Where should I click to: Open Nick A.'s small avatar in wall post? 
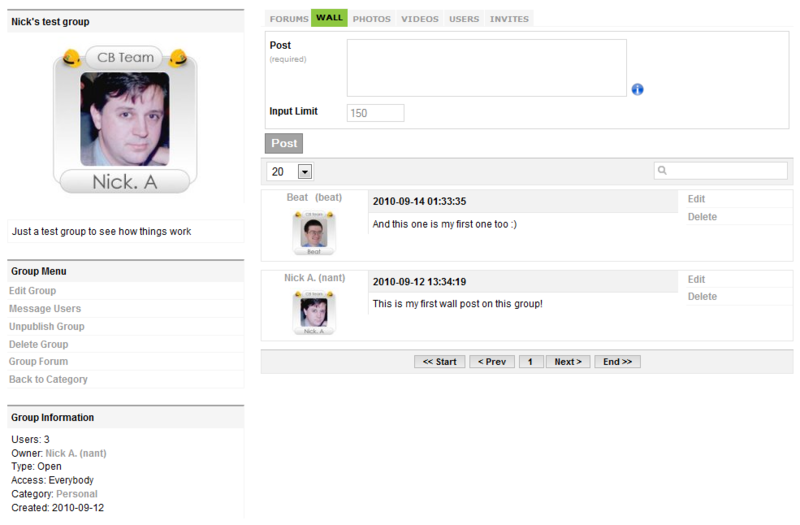[314, 313]
